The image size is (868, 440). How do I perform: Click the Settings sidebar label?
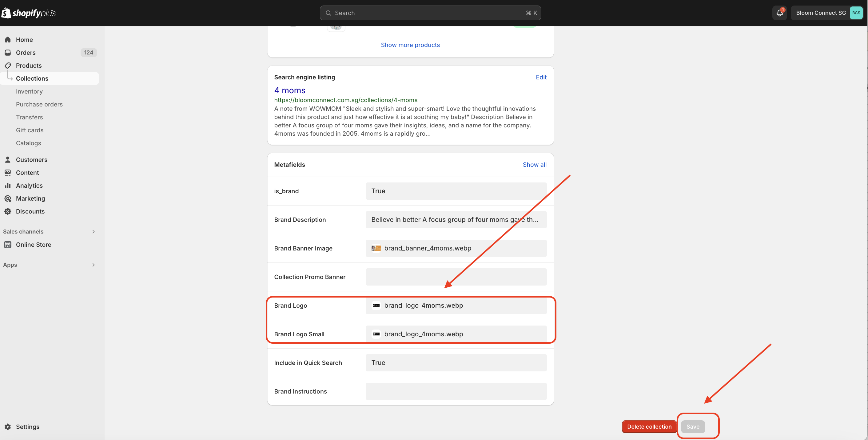click(28, 426)
